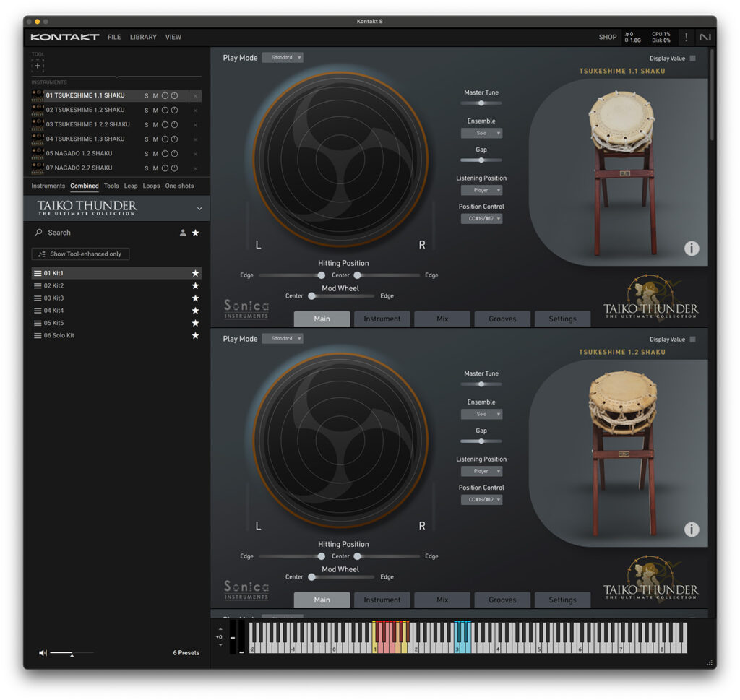Click the search magnifier icon
Image resolution: width=740 pixels, height=700 pixels.
(x=39, y=233)
